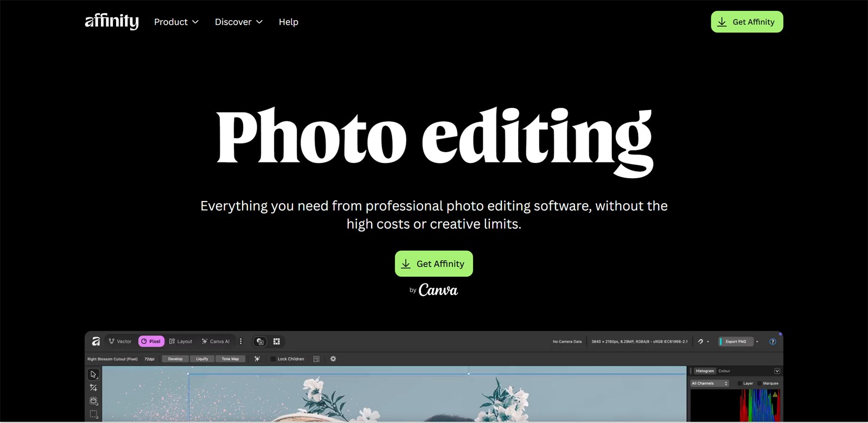The height and width of the screenshot is (423, 868).
Task: Expand the Export PNG options arrow
Action: coord(757,342)
